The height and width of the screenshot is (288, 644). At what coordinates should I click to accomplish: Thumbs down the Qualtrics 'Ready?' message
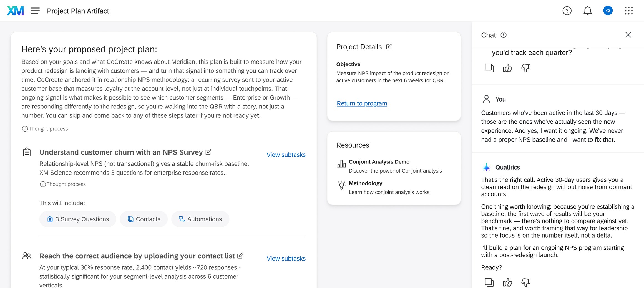[526, 282]
